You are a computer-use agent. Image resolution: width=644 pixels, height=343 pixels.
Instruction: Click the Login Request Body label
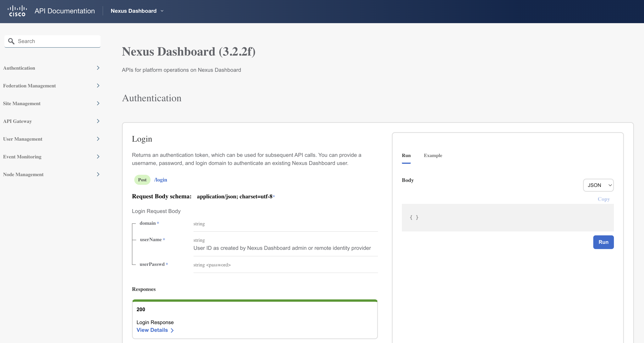click(156, 211)
